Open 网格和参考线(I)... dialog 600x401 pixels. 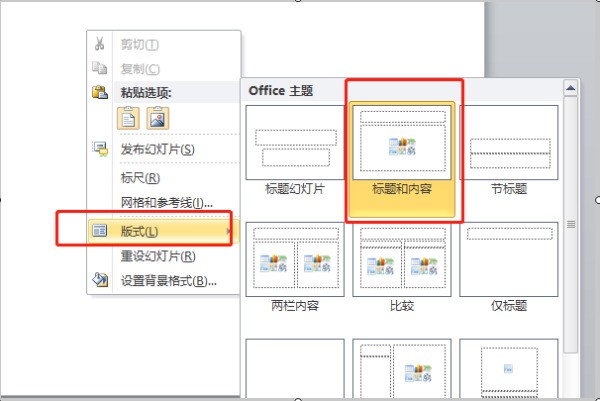(164, 202)
